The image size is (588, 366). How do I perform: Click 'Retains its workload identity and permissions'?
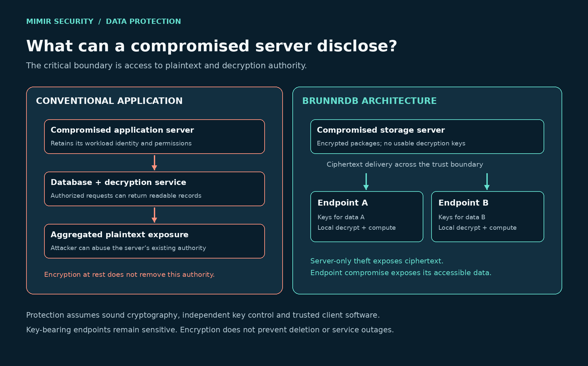coord(121,143)
